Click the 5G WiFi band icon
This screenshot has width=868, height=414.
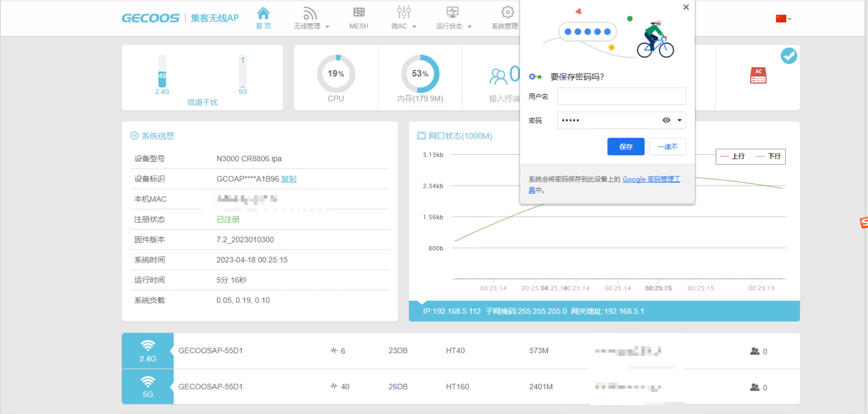148,382
